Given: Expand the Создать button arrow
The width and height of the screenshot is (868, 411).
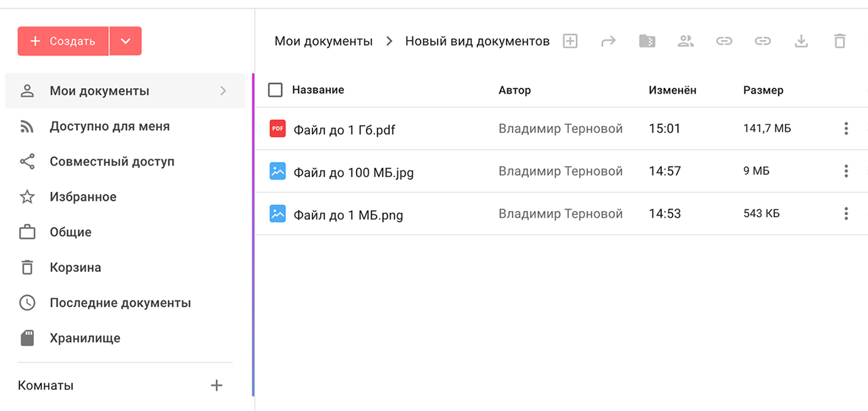Looking at the screenshot, I should point(126,41).
